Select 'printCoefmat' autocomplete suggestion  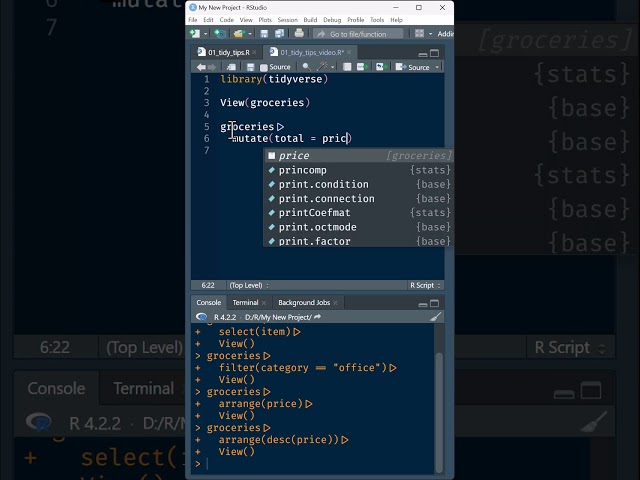[x=359, y=213]
